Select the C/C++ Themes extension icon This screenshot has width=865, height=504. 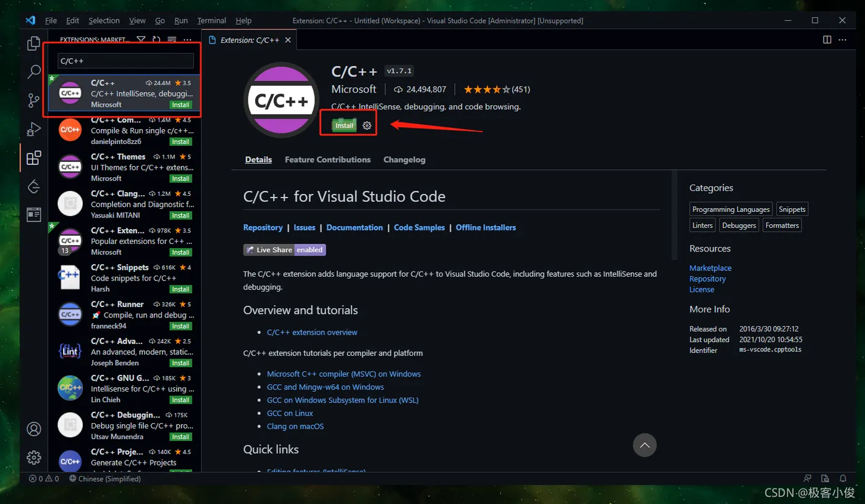pos(70,167)
